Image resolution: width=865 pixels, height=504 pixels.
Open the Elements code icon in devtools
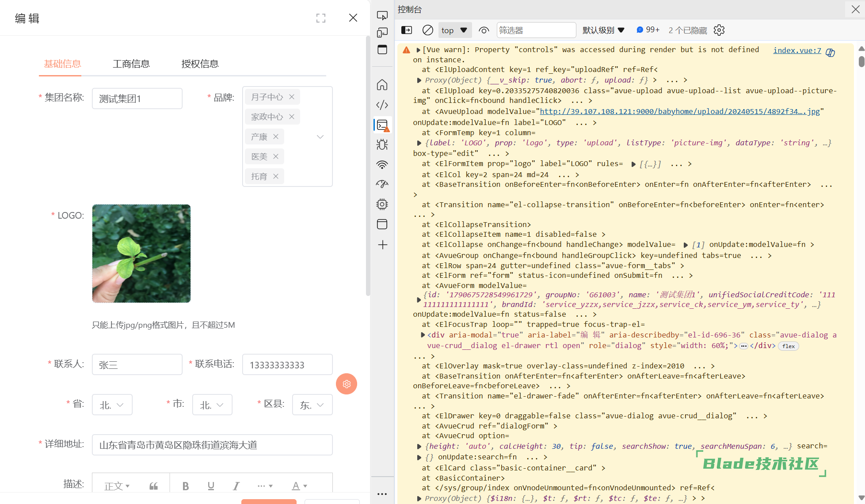[382, 105]
